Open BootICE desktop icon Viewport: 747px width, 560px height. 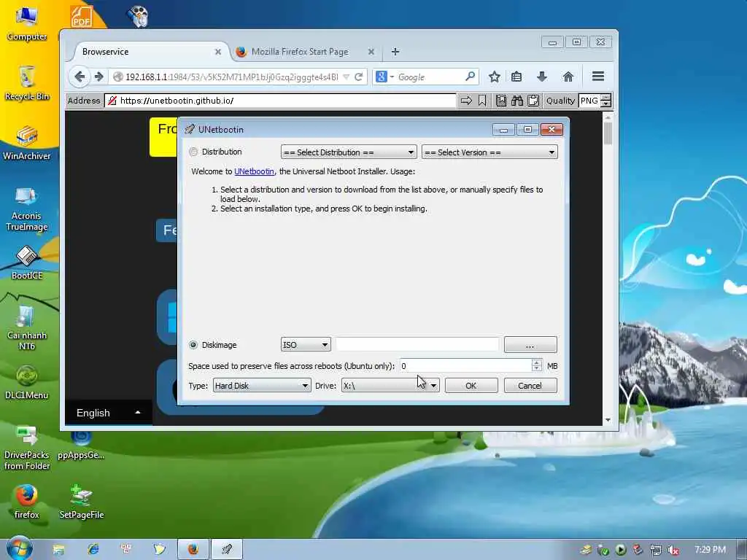27,262
